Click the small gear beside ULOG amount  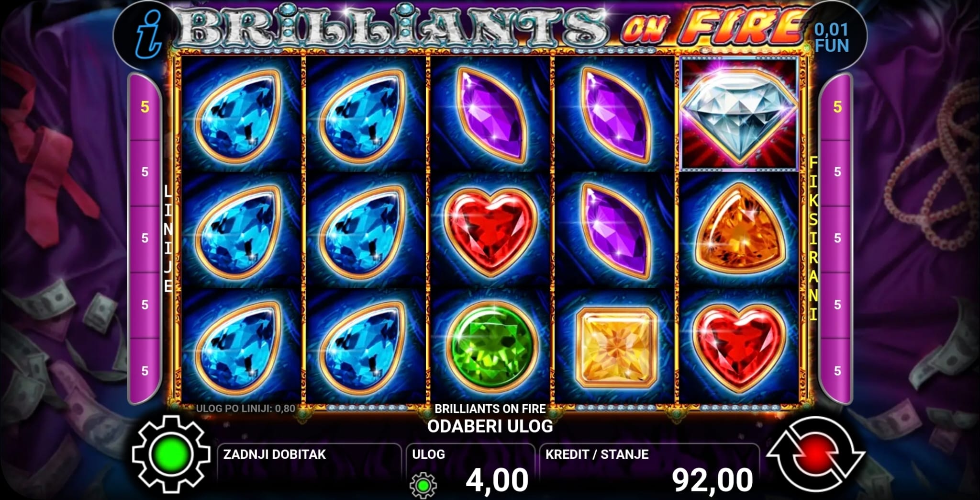[x=423, y=485]
